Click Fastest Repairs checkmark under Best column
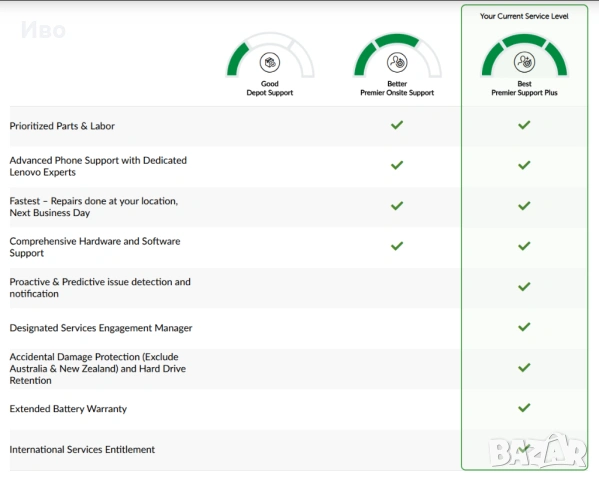Screen dimensions: 599x480 (x=524, y=206)
